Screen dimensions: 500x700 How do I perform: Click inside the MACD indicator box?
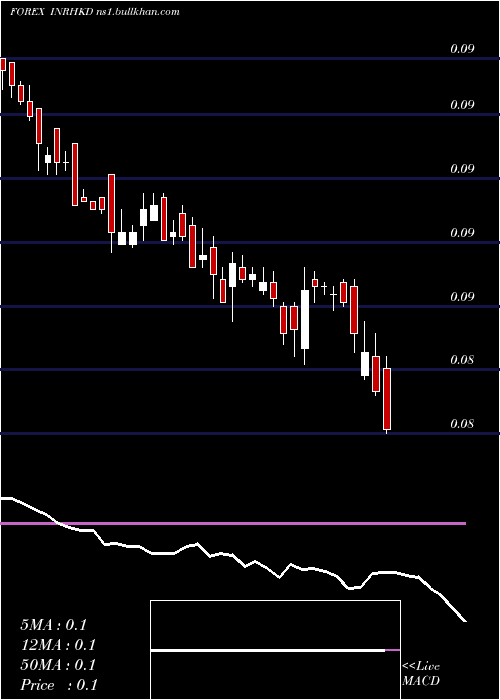275,650
